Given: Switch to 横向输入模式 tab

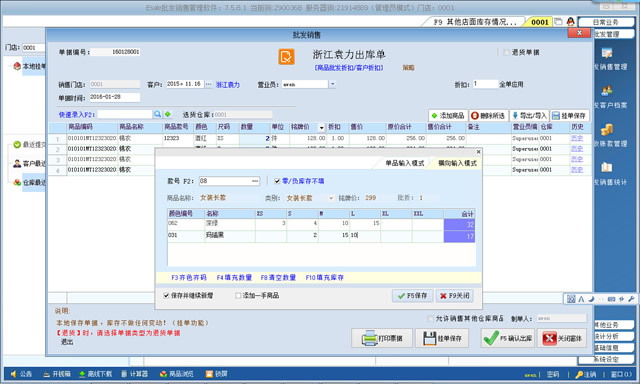Looking at the screenshot, I should click(x=457, y=163).
